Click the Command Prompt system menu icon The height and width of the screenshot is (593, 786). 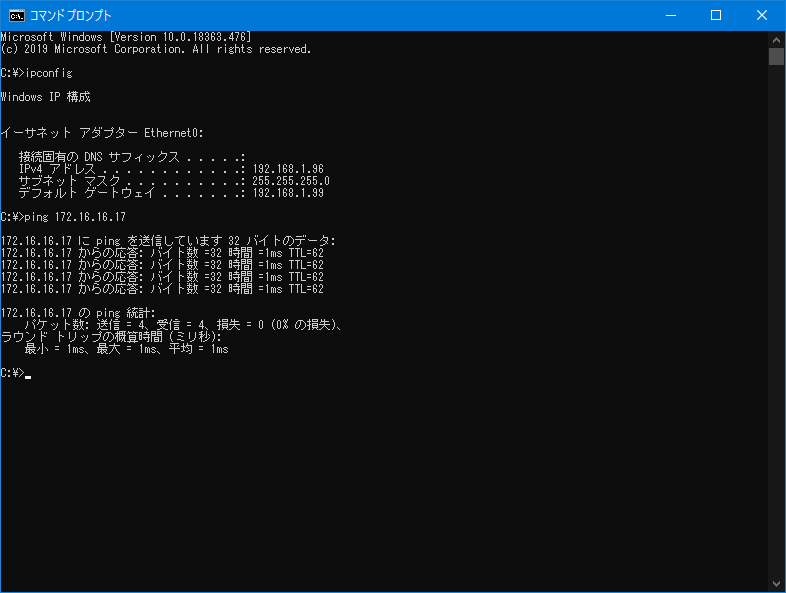(x=17, y=16)
